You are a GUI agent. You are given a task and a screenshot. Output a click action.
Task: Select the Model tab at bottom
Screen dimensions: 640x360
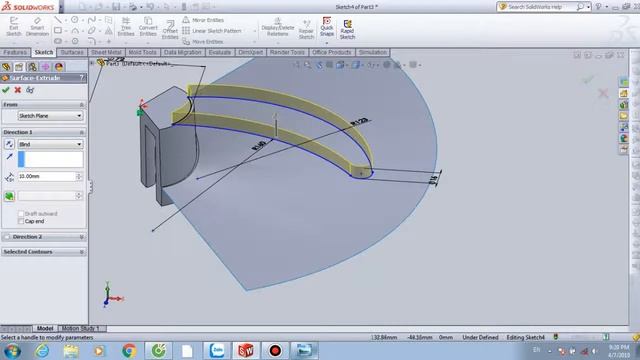(x=45, y=328)
